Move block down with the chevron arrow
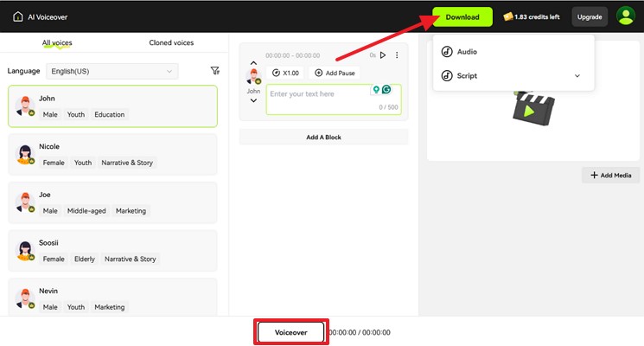 click(x=253, y=100)
